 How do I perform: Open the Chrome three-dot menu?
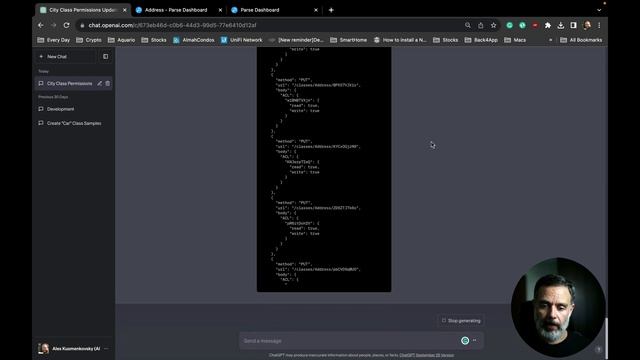[599, 25]
